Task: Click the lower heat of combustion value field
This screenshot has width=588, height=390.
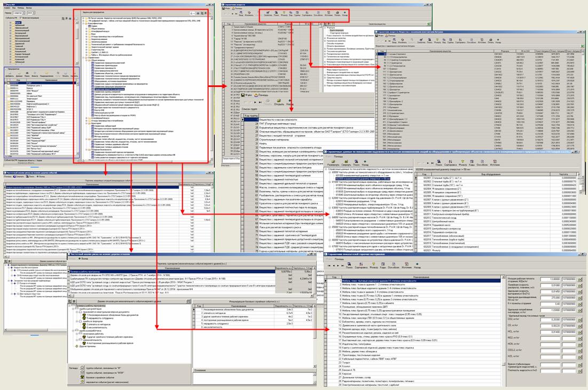Action: (550, 280)
